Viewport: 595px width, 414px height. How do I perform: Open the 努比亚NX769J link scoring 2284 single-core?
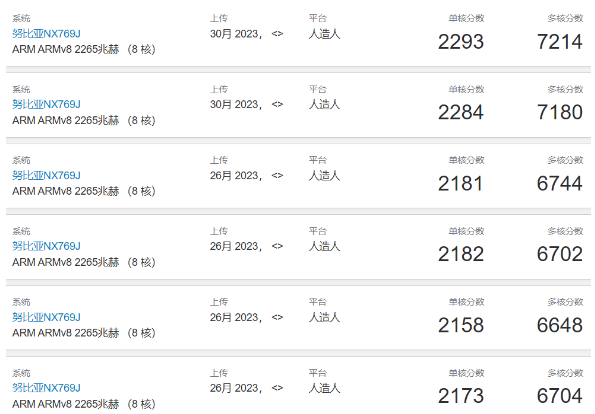coord(46,104)
